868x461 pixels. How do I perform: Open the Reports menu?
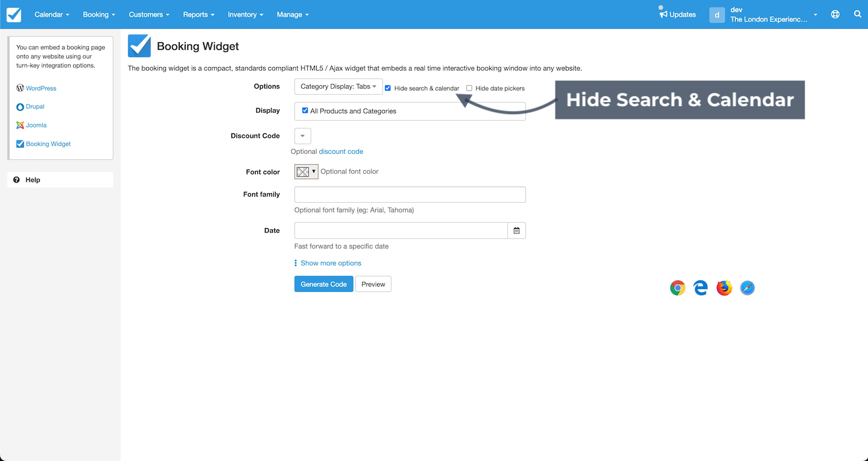[x=198, y=14]
